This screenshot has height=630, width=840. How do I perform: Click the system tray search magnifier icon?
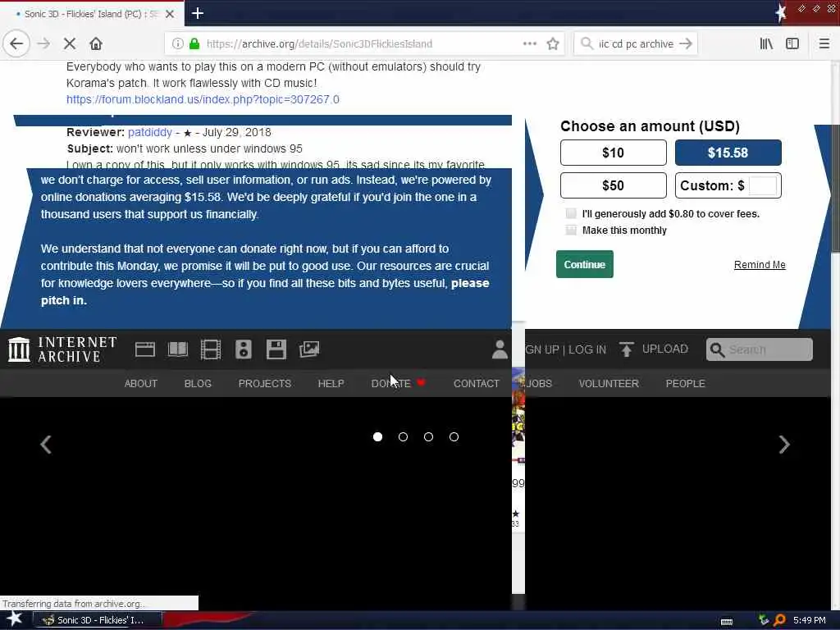[x=779, y=620]
